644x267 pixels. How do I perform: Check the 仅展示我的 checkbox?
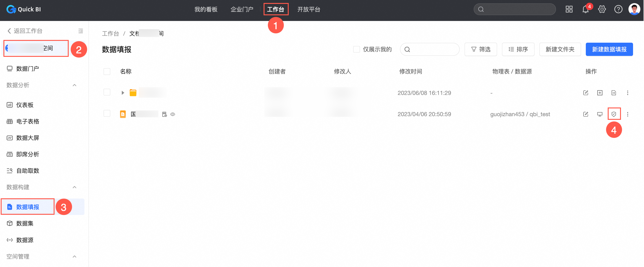356,50
